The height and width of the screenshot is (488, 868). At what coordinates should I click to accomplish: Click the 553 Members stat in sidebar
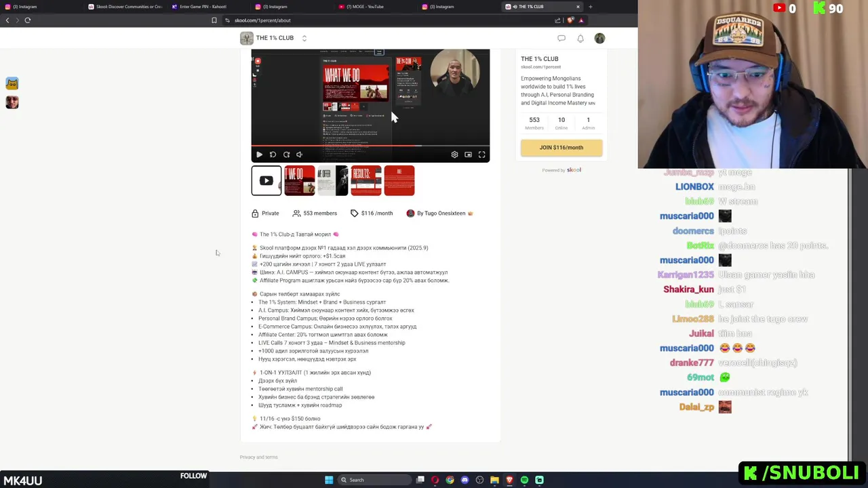pyautogui.click(x=534, y=123)
